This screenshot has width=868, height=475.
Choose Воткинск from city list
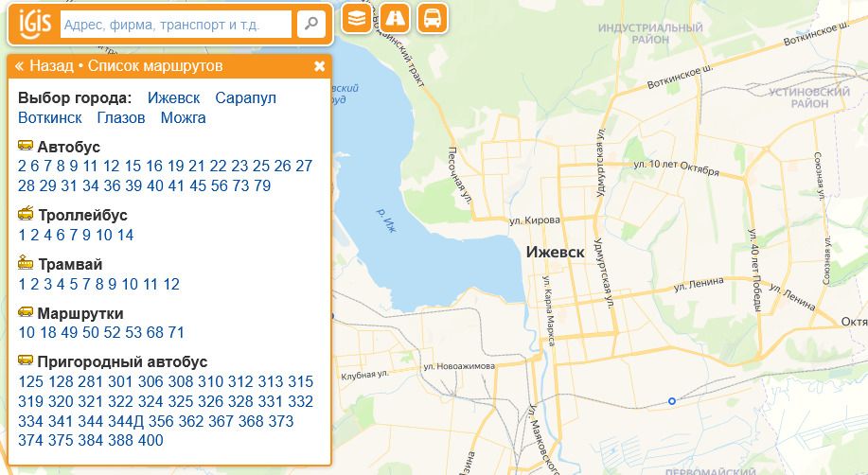point(49,118)
